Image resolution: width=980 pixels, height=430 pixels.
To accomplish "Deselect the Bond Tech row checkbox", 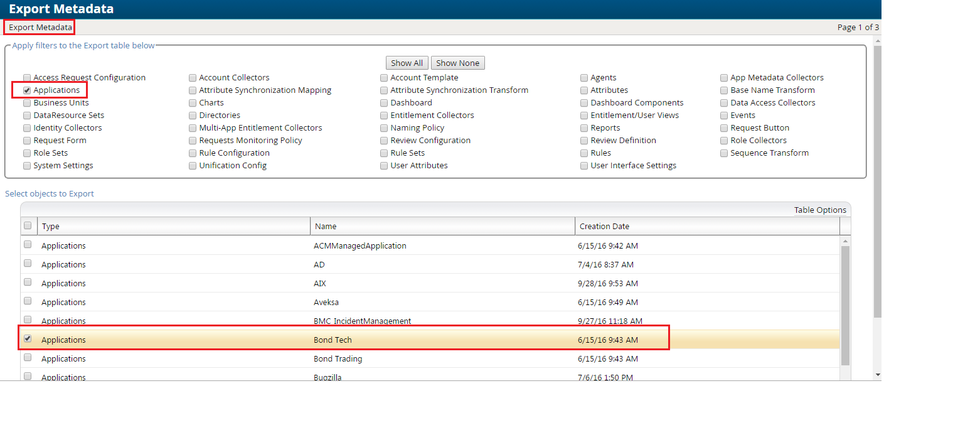I will (x=28, y=339).
